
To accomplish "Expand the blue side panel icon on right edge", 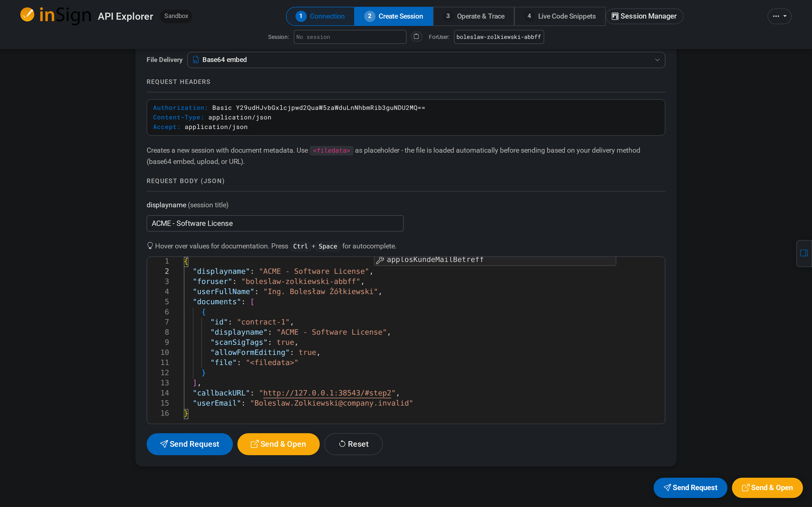I will click(804, 253).
